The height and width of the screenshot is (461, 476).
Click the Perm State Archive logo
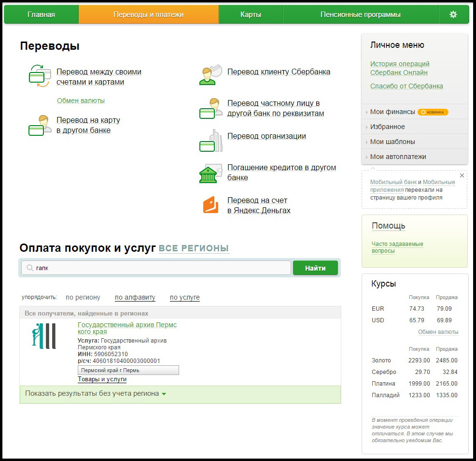[x=44, y=336]
